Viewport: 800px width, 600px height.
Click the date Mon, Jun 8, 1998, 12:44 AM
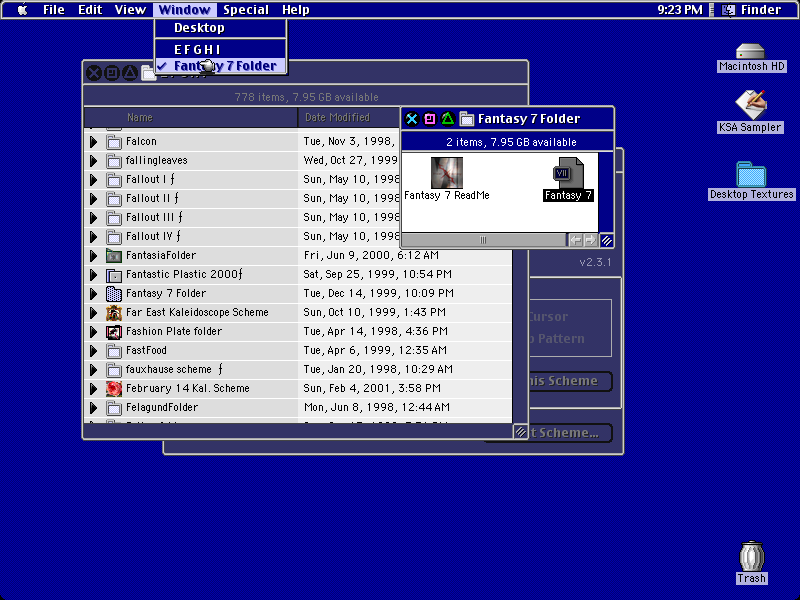(377, 408)
